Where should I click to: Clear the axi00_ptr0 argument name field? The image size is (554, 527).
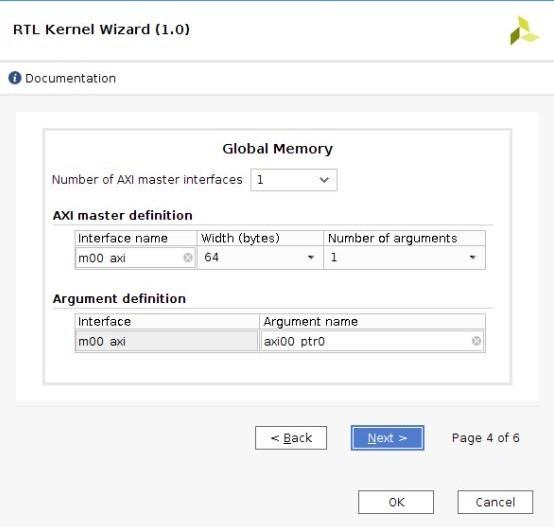(476, 341)
